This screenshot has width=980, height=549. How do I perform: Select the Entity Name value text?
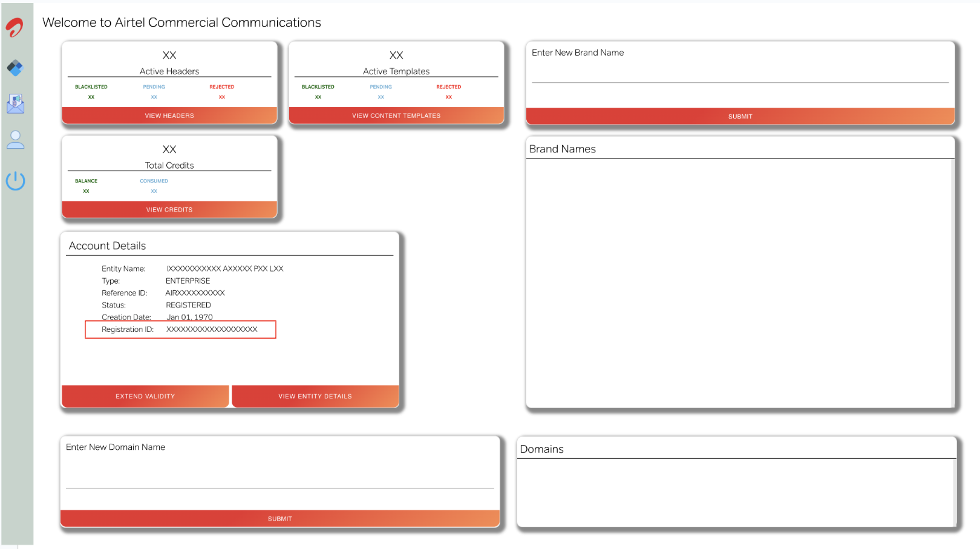coord(225,268)
